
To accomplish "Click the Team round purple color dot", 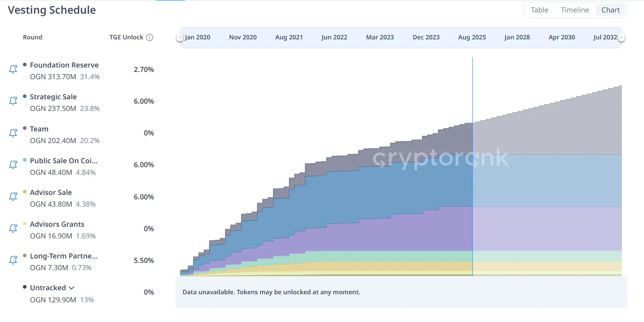I will coord(25,128).
